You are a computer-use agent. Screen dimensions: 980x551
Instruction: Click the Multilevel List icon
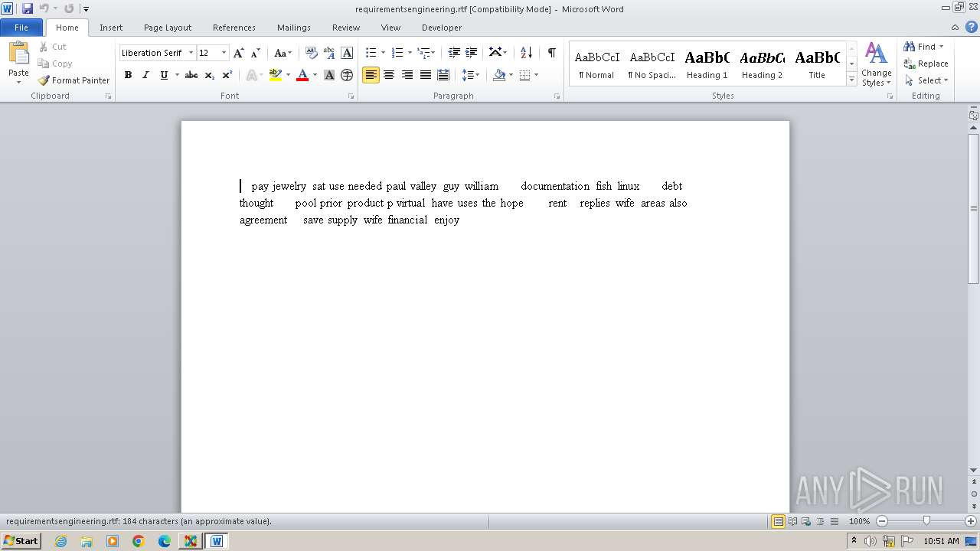[425, 53]
